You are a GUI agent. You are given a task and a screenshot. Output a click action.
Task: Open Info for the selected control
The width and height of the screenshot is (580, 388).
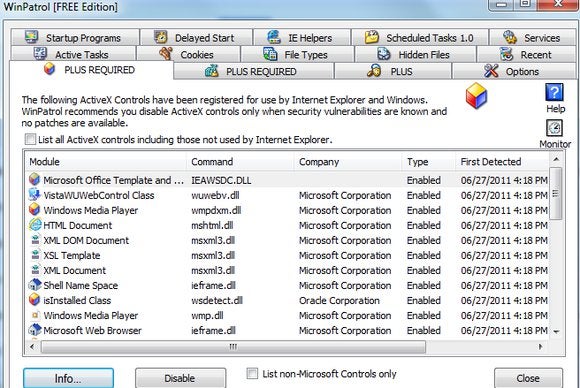click(x=68, y=378)
